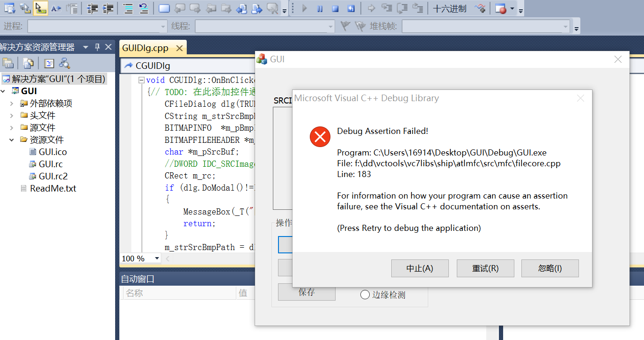Click the Continue debugging play button
This screenshot has width=644, height=340.
click(305, 8)
